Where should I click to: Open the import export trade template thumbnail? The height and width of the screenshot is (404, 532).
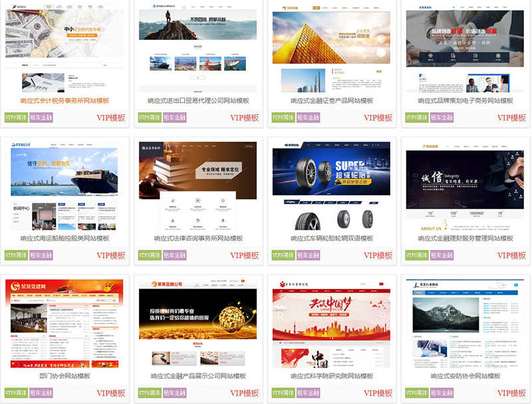point(198,47)
